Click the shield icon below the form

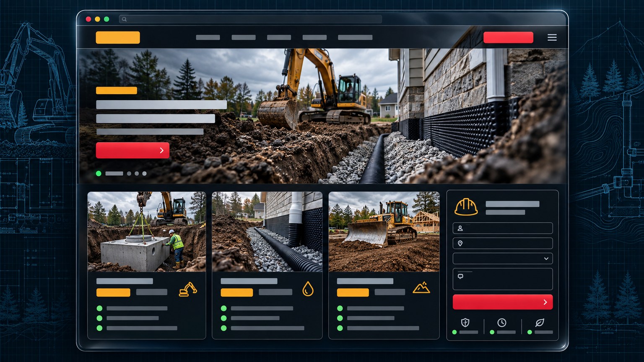[x=465, y=322]
